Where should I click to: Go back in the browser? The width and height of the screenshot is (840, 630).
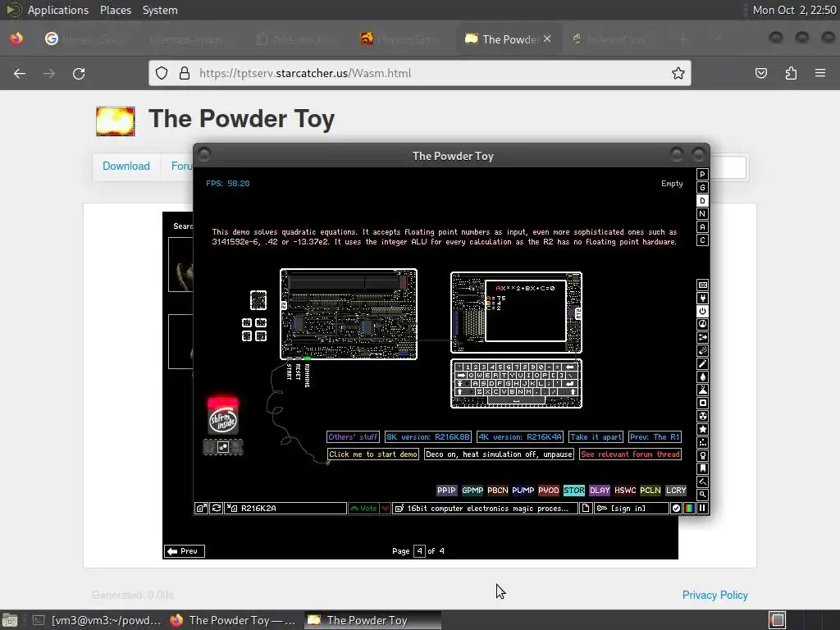[20, 73]
